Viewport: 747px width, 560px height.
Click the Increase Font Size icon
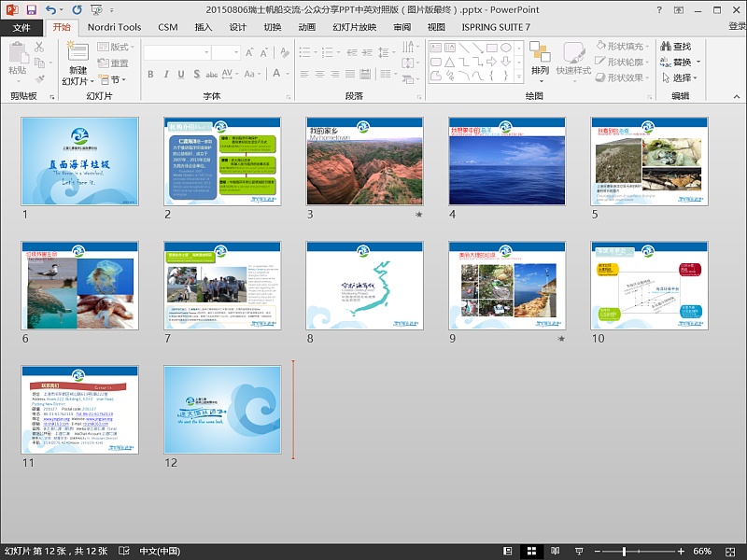[x=249, y=52]
